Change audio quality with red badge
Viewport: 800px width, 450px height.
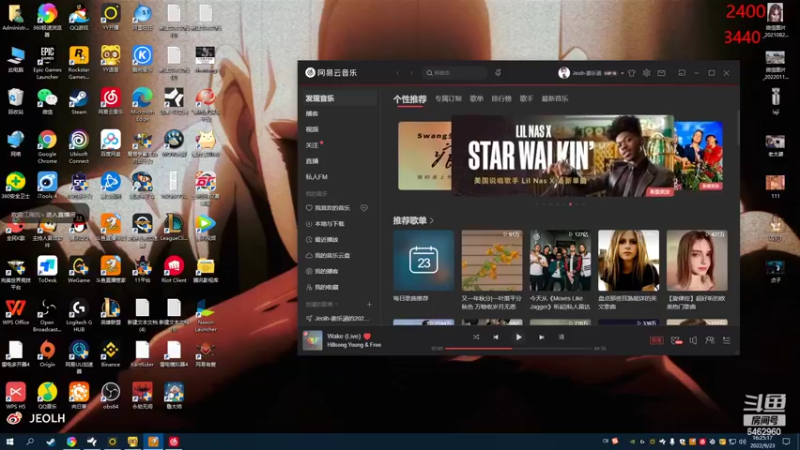[656, 340]
